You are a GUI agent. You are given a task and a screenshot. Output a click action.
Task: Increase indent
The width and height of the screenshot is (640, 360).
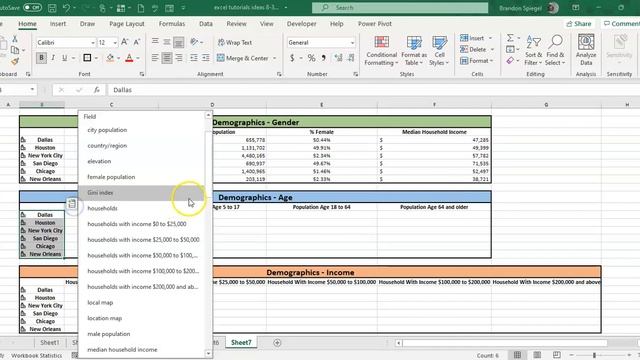[206, 58]
